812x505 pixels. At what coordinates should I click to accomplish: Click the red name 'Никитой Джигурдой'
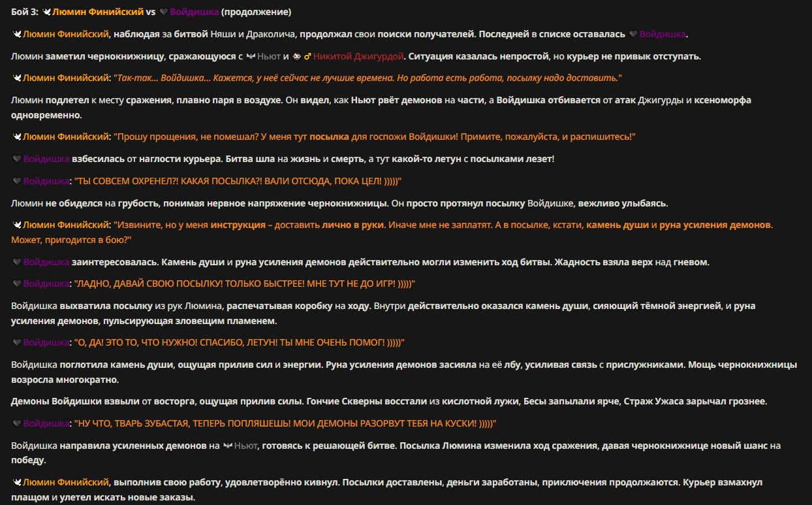358,56
